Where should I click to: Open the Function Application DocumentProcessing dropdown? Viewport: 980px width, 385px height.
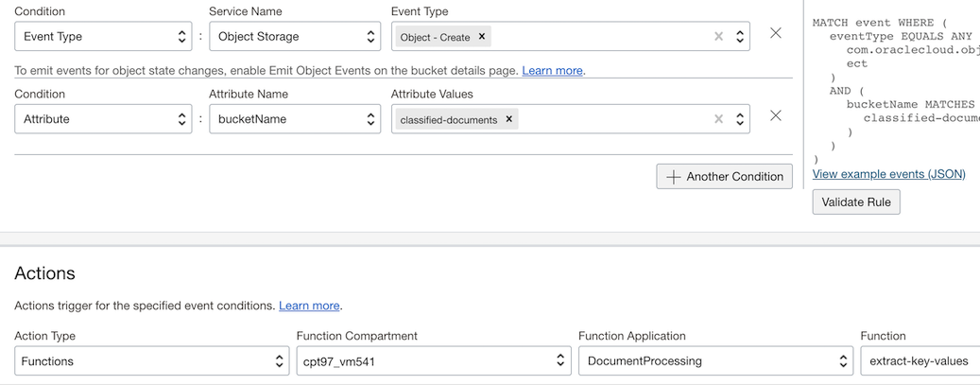[x=715, y=361]
